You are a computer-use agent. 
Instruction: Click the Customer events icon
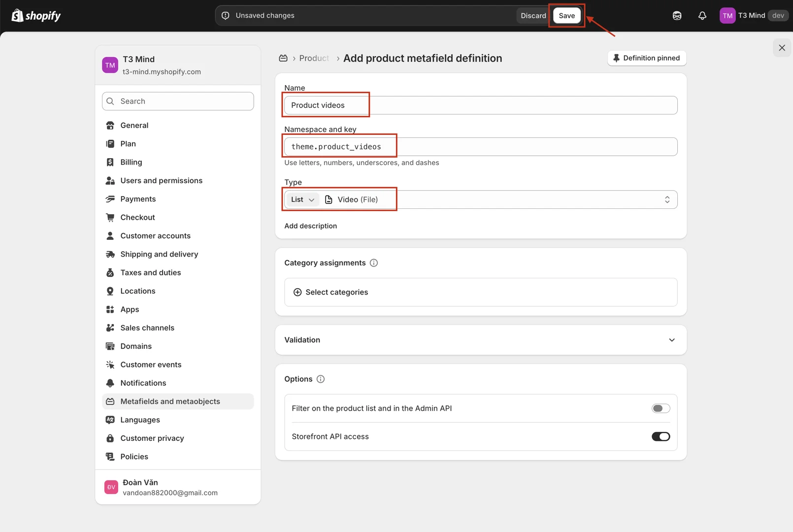tap(110, 365)
